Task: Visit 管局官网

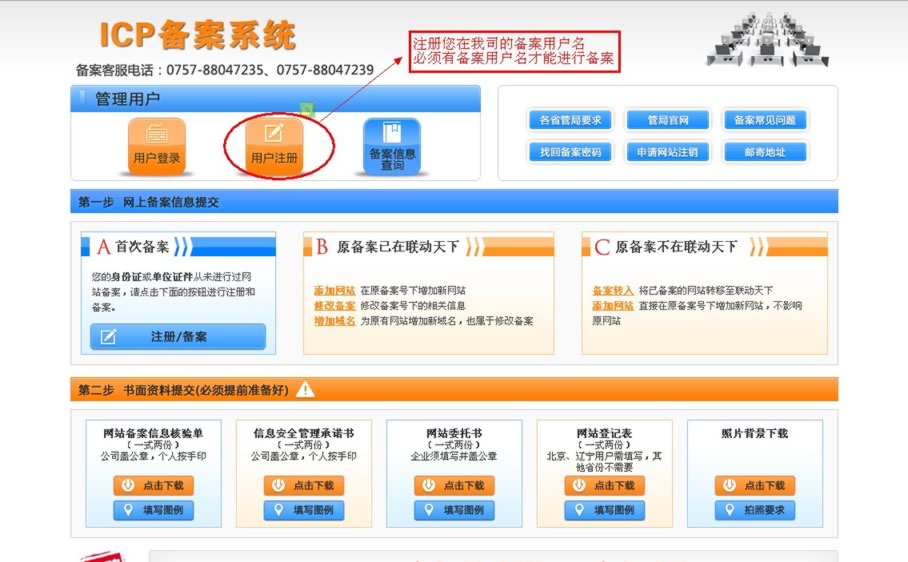Action: coord(667,121)
